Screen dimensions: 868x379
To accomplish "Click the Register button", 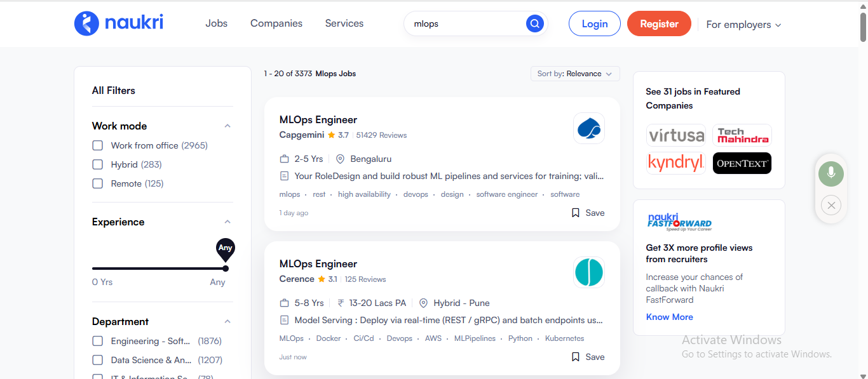I will [x=659, y=24].
